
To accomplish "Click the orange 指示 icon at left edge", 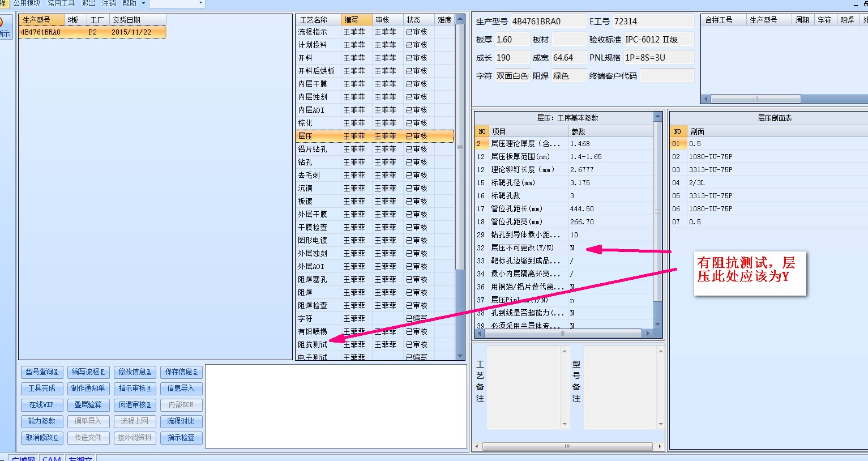I will coord(4,27).
